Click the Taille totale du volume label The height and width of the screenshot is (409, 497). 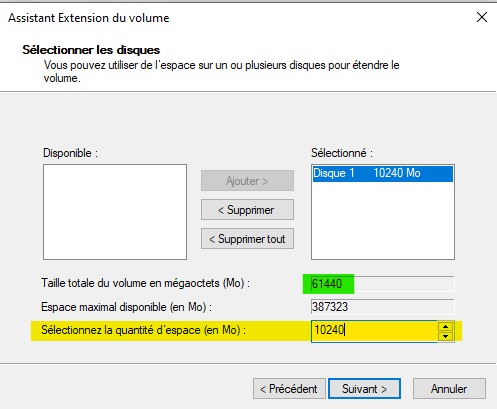point(145,283)
